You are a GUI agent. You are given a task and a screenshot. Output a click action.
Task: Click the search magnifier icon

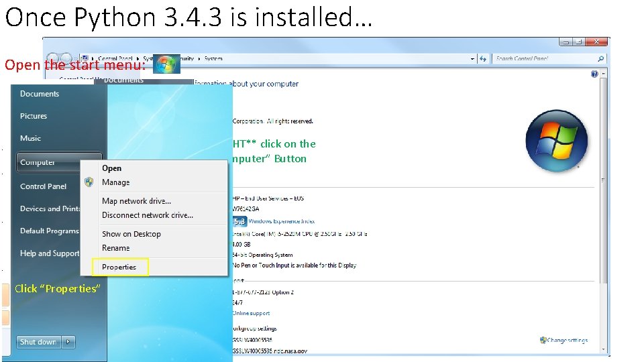coord(601,59)
